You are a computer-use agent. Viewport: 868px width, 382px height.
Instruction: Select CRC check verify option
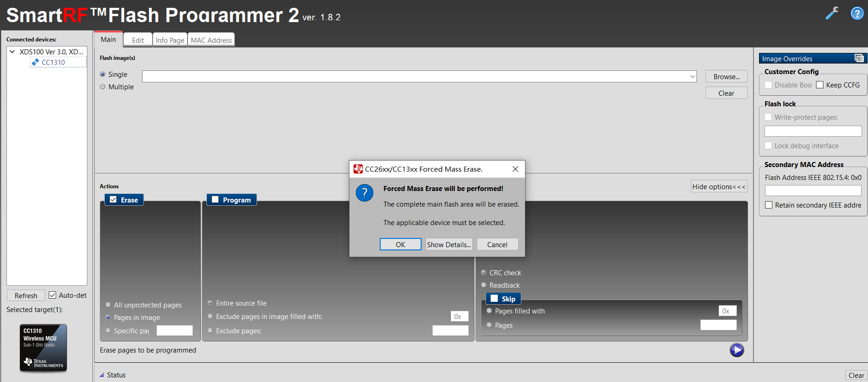(x=484, y=272)
